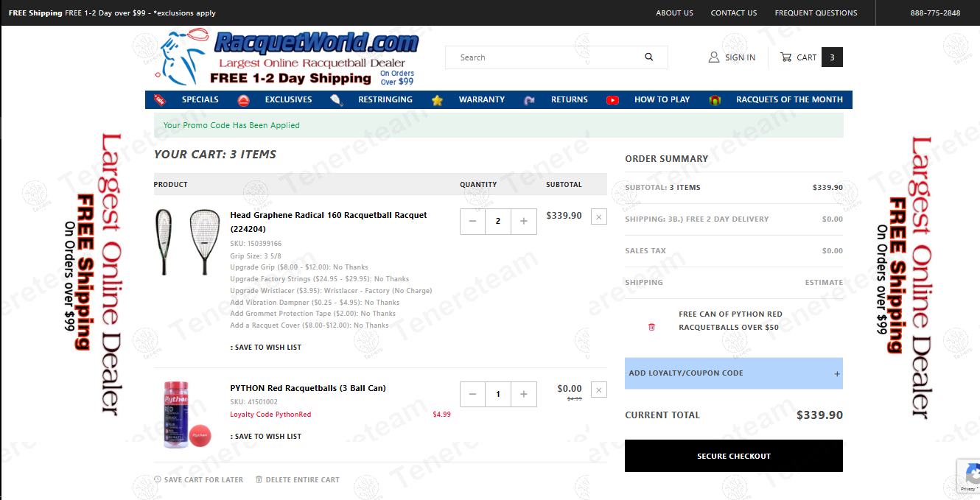Open Frequent Questions link
The image size is (980, 500).
816,13
